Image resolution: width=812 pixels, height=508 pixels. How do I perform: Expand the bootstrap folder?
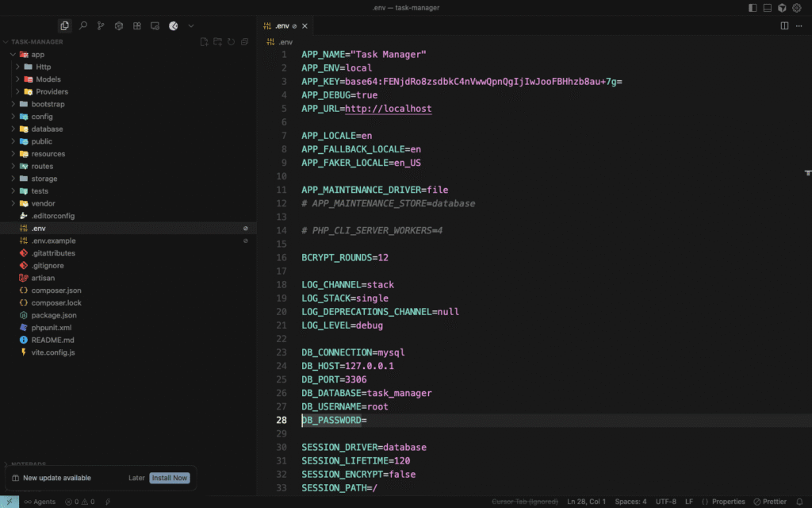click(48, 104)
